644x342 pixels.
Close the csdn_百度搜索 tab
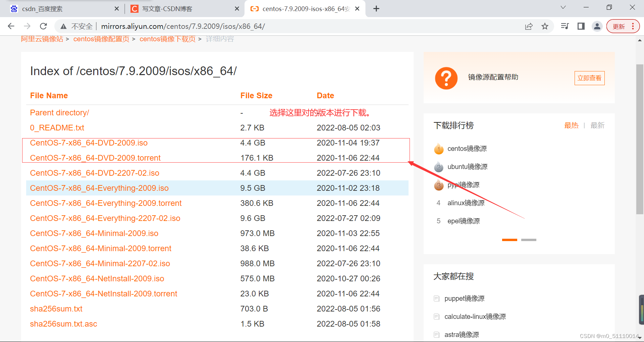coord(117,9)
